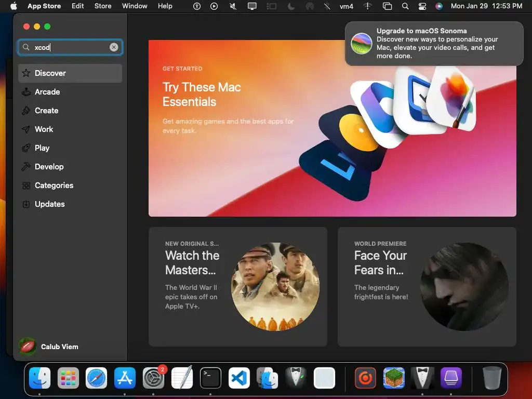Viewport: 532px width, 399px height.
Task: Click the search field containing "xcod"
Action: [x=70, y=47]
